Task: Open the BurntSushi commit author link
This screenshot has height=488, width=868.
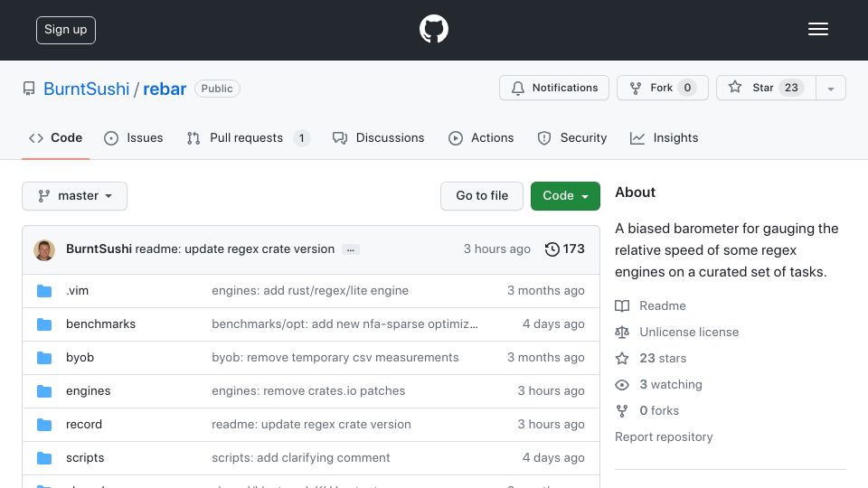Action: 99,249
